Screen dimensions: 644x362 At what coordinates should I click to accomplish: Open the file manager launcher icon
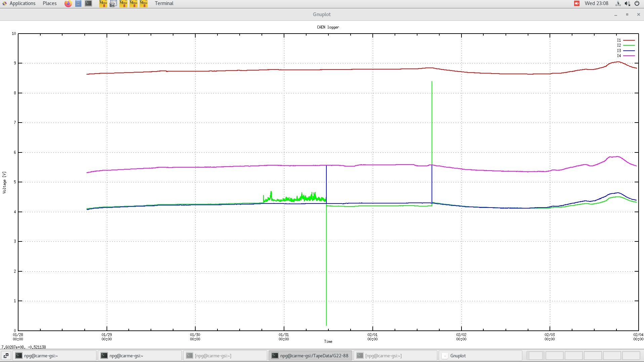click(78, 4)
